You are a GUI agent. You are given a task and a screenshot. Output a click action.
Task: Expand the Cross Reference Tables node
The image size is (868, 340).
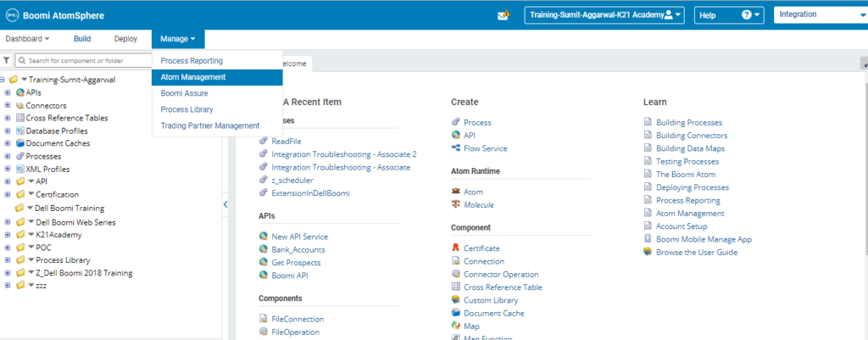pos(7,118)
